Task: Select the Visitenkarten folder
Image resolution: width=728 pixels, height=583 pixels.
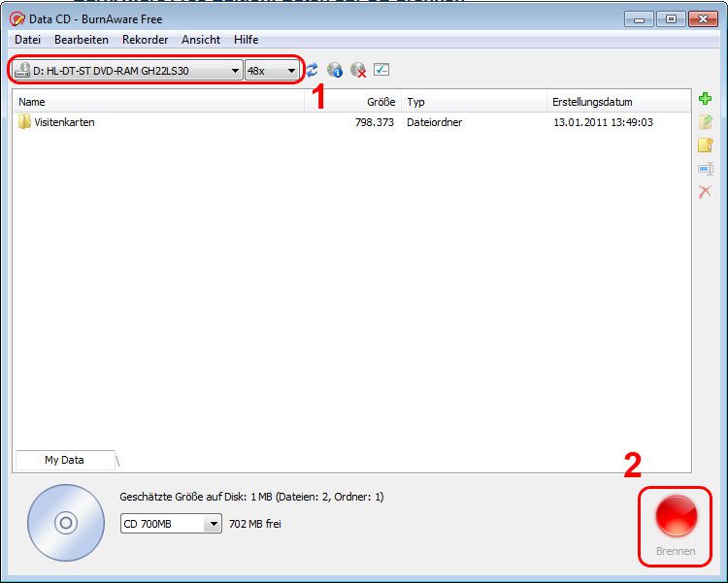Action: click(64, 122)
